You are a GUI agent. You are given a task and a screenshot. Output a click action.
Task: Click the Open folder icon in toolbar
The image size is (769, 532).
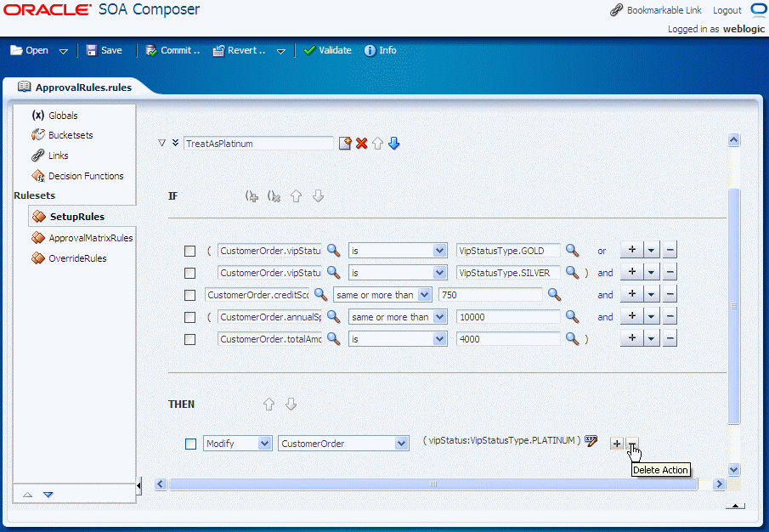point(17,50)
